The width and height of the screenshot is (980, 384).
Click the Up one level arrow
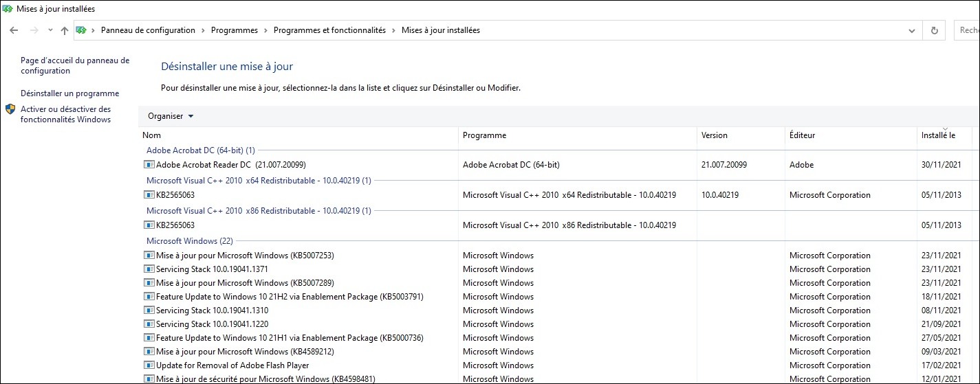(65, 30)
